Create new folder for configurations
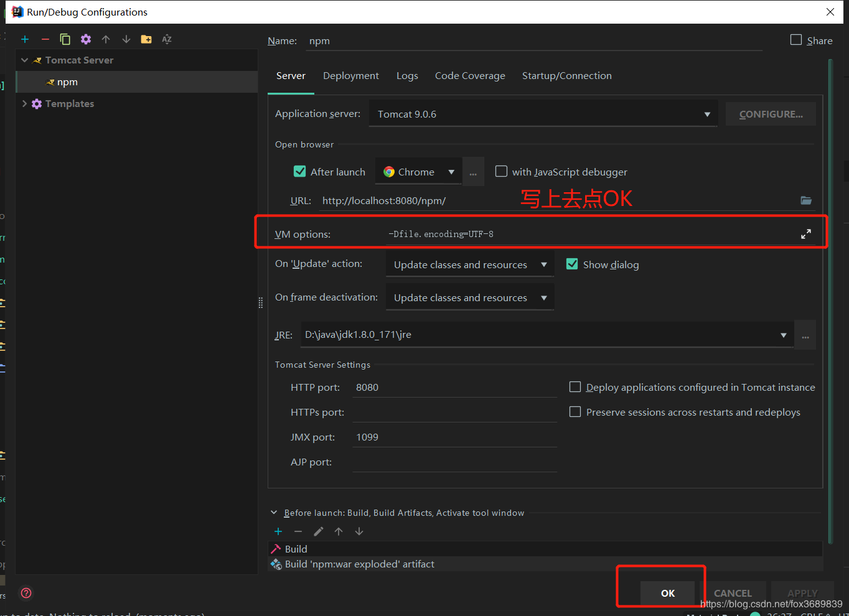Image resolution: width=849 pixels, height=616 pixels. point(146,39)
